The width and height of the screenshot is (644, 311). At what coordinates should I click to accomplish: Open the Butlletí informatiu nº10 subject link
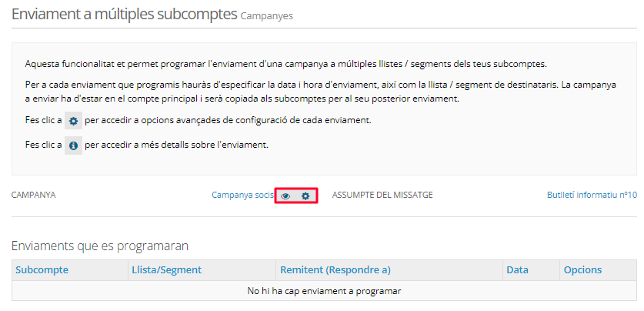(591, 196)
